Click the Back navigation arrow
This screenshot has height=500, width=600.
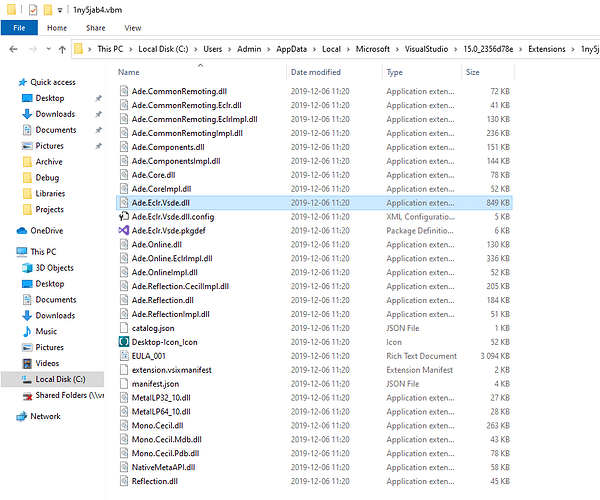pyautogui.click(x=13, y=49)
